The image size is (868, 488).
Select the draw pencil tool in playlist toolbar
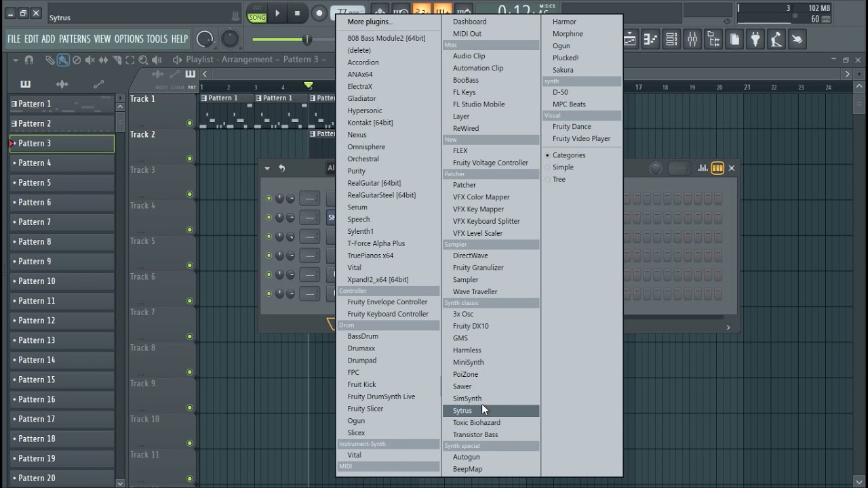(x=50, y=60)
